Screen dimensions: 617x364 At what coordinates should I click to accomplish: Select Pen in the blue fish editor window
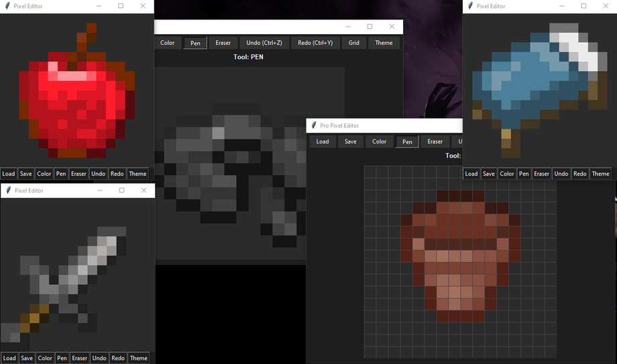point(524,174)
